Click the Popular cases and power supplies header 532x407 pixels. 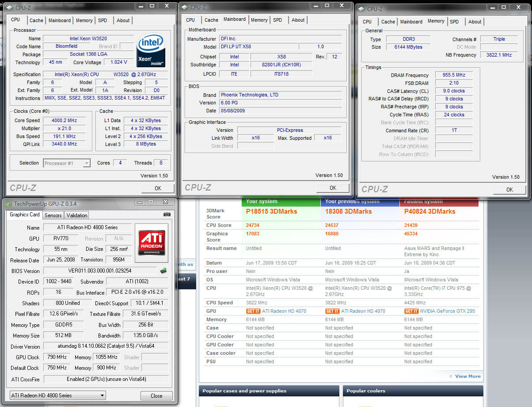click(x=269, y=391)
